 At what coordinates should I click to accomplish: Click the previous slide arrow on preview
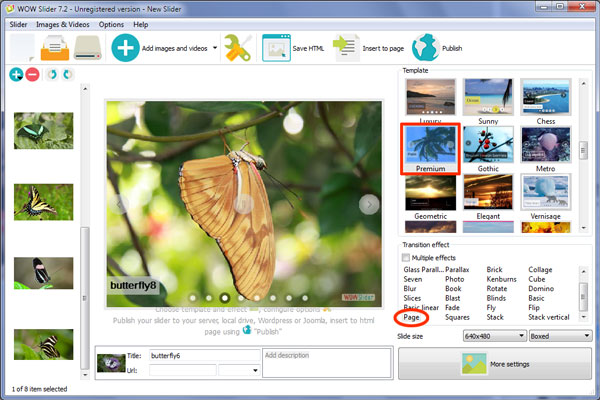(x=119, y=204)
